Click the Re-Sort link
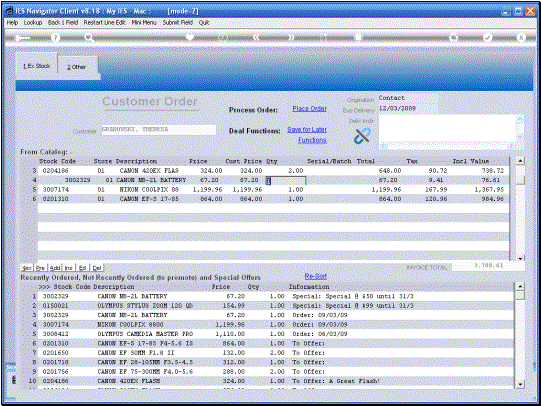The width and height of the screenshot is (541, 406). point(315,276)
